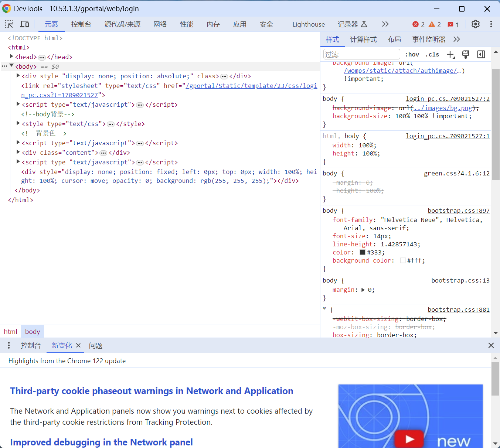500x448 pixels.
Task: Click the ellipsis beside body element
Action: pos(4,66)
